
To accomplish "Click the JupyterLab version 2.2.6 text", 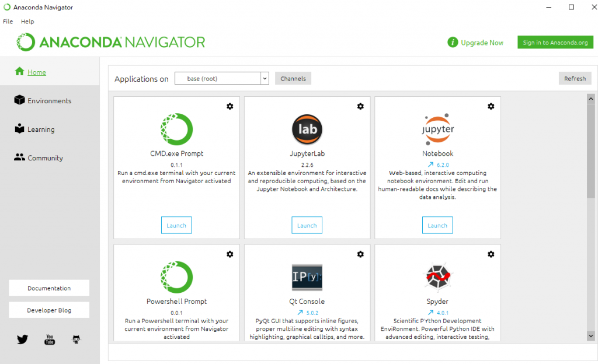I will 307,165.
